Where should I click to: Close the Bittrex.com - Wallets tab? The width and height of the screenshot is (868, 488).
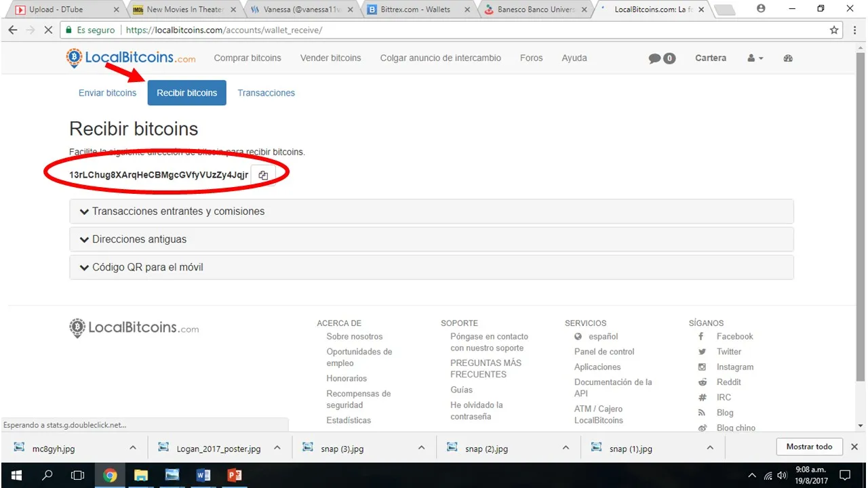pyautogui.click(x=468, y=9)
